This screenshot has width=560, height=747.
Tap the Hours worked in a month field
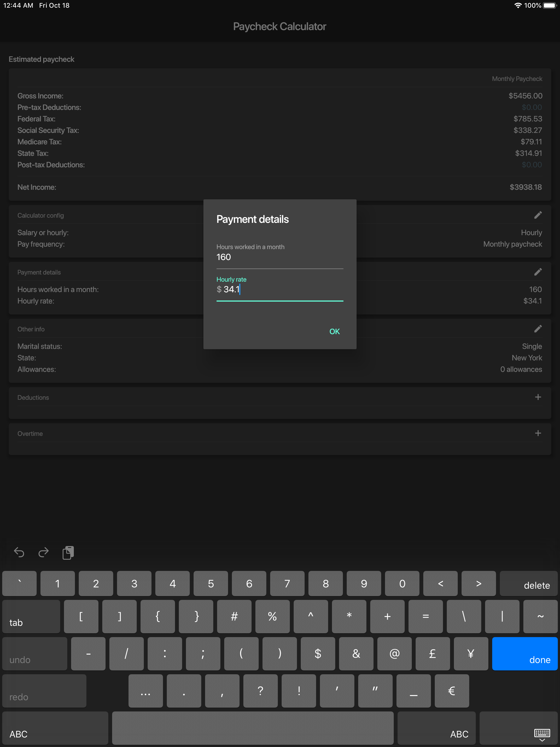(280, 257)
